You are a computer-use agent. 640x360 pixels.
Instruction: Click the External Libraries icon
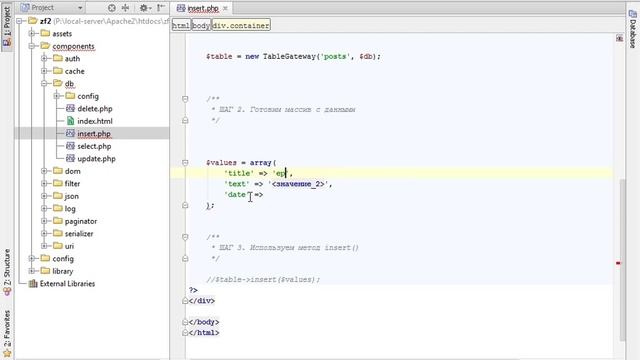pyautogui.click(x=33, y=284)
